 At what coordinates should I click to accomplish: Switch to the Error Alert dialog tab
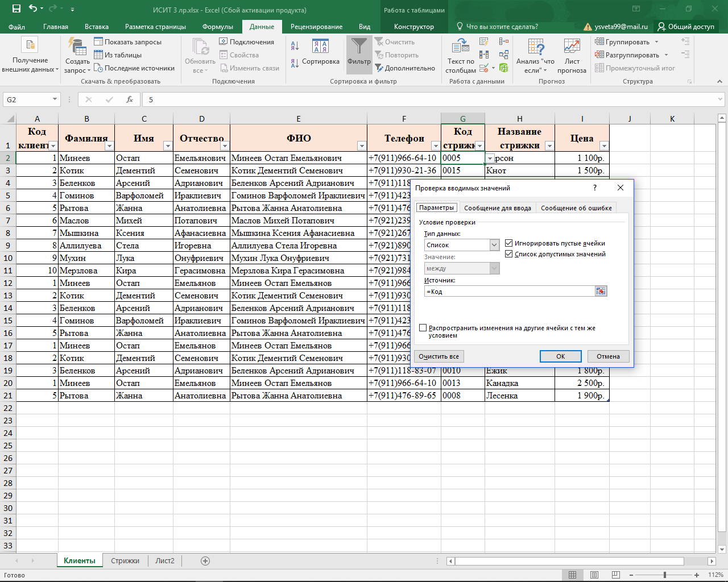pos(576,208)
